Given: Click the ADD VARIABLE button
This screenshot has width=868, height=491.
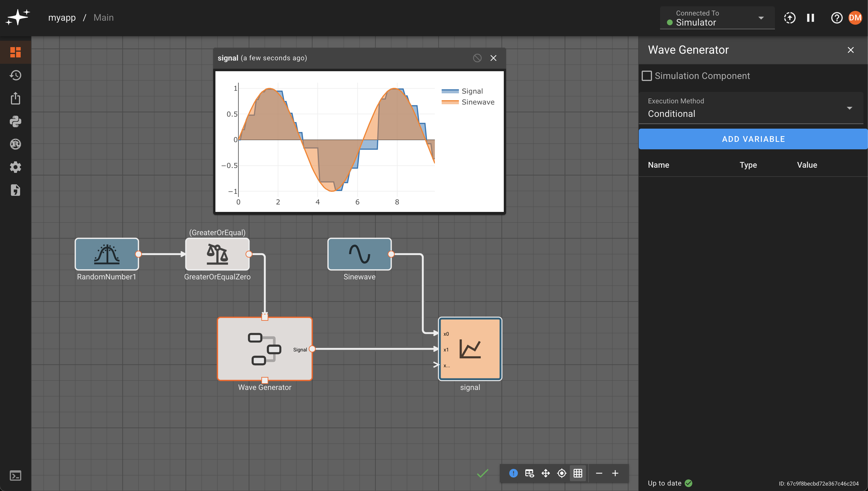Looking at the screenshot, I should (753, 139).
